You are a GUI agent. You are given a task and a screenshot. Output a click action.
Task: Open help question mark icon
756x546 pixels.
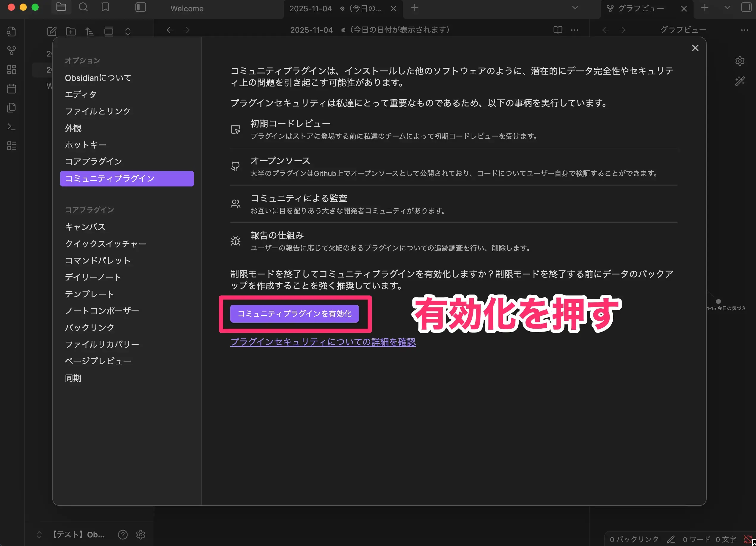pyautogui.click(x=123, y=535)
